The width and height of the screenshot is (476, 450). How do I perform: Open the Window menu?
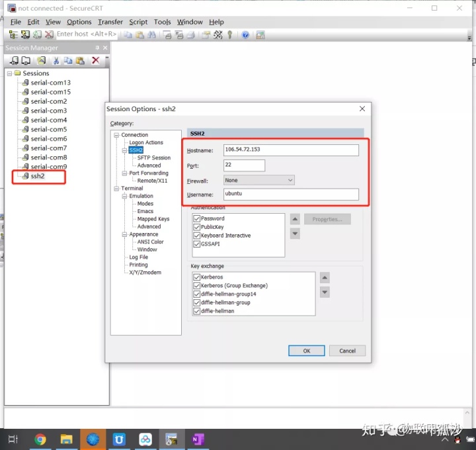point(190,22)
